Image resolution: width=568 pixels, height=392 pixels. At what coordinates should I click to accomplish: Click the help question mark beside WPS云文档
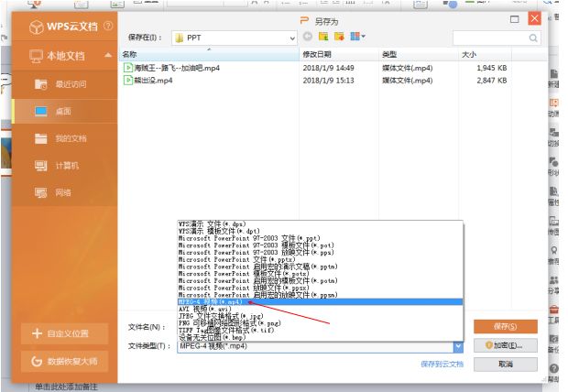[108, 26]
